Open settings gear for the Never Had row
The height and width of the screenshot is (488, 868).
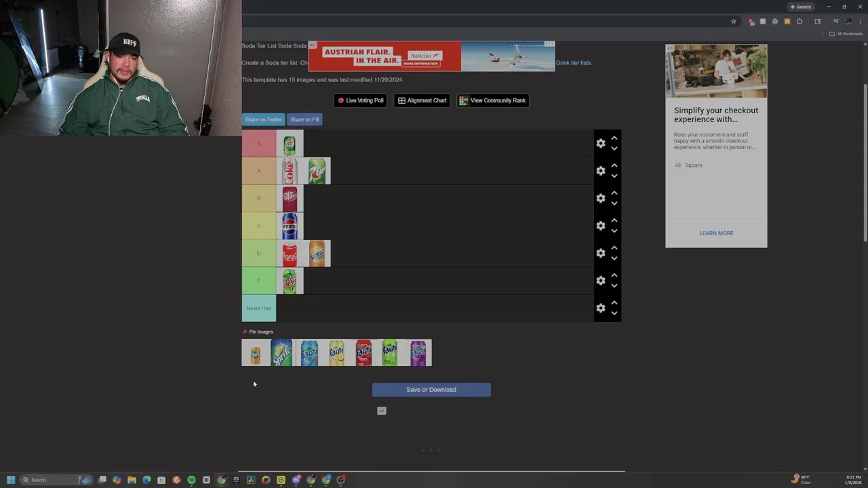click(x=600, y=308)
